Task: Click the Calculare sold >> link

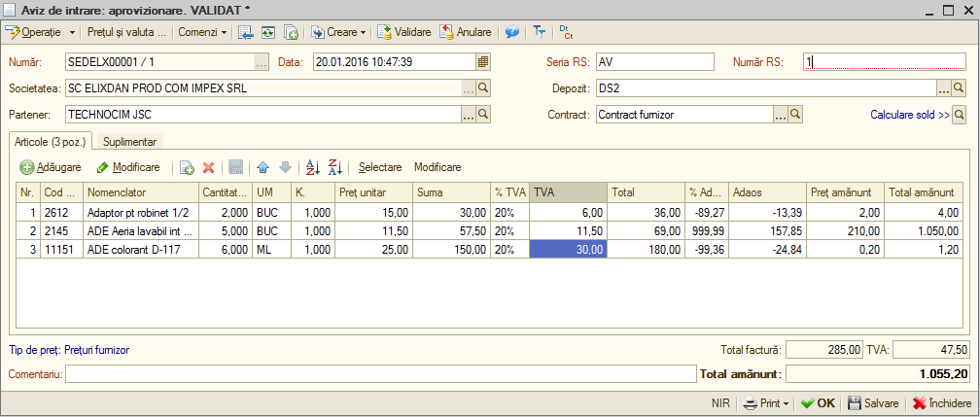Action: (910, 115)
